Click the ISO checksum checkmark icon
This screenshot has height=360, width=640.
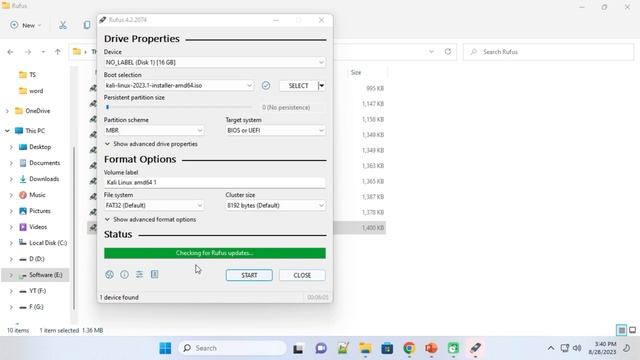coord(266,86)
